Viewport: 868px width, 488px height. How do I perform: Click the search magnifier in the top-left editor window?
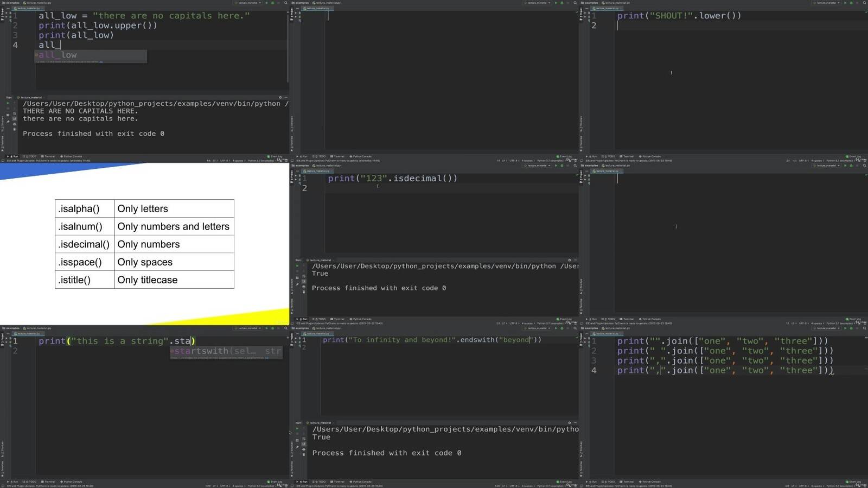(286, 3)
